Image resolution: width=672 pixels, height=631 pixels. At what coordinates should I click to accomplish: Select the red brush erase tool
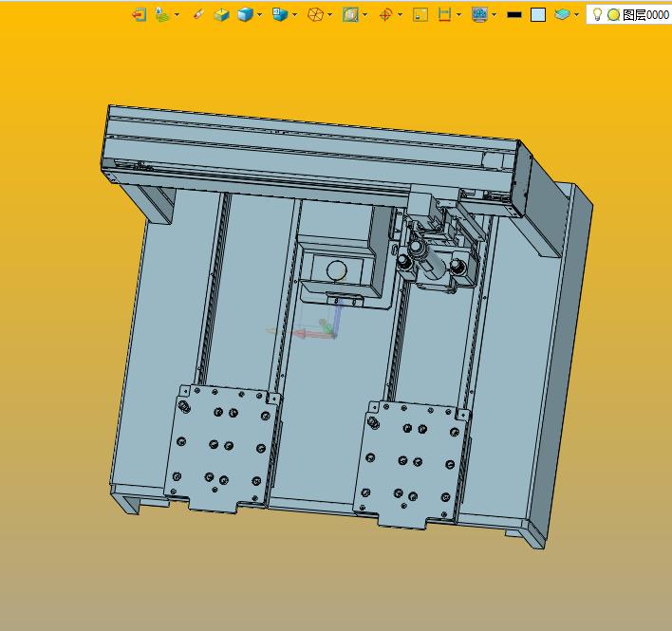click(x=198, y=15)
